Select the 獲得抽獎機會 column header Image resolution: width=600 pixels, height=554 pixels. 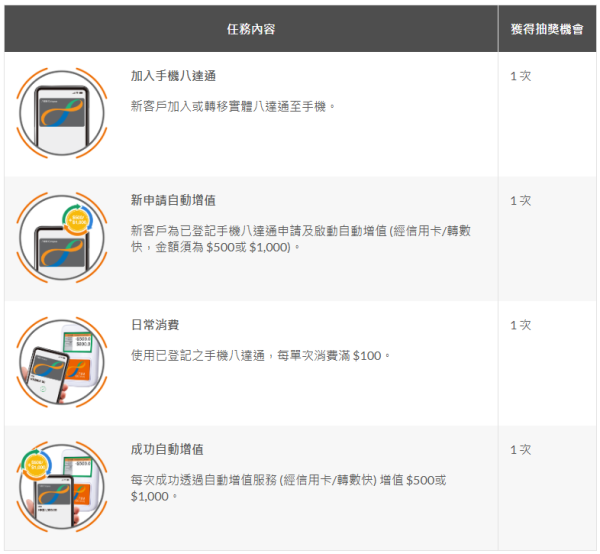point(547,29)
